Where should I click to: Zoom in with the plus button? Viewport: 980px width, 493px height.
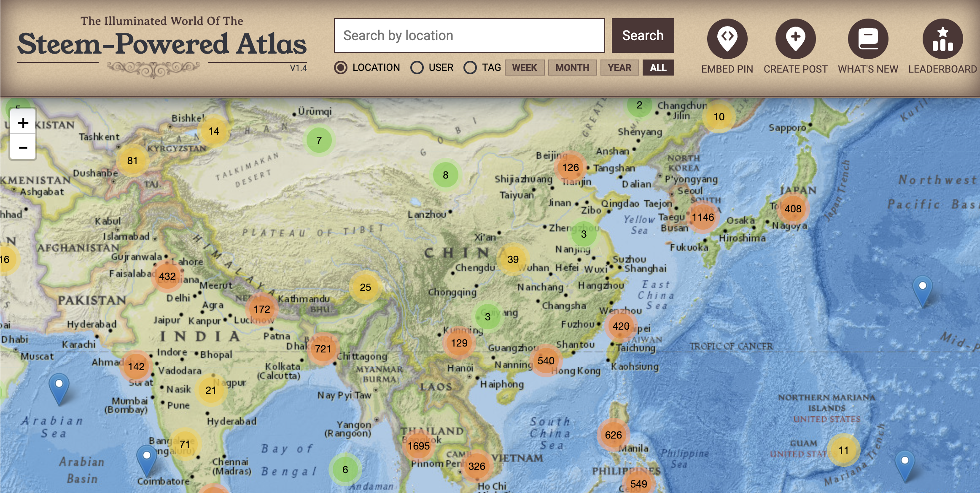tap(23, 123)
